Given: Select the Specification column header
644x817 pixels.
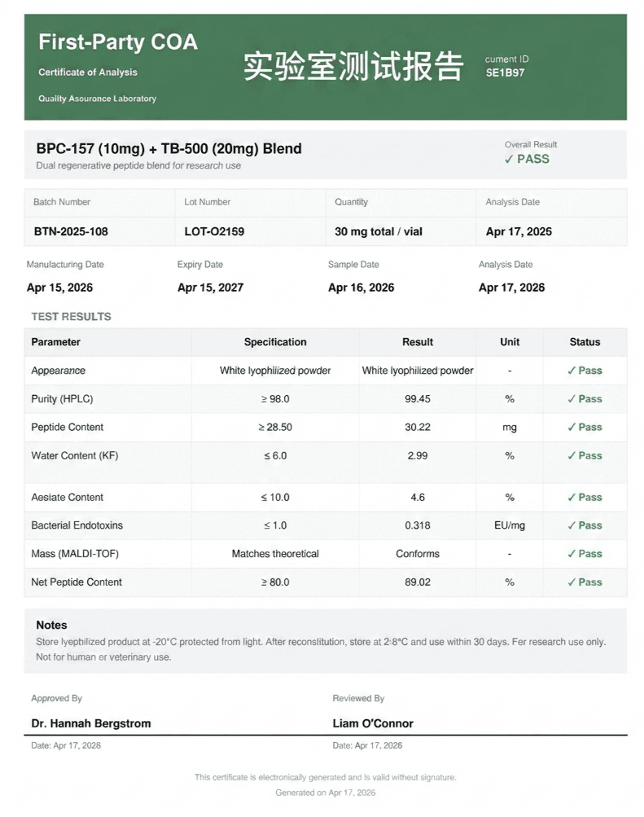Looking at the screenshot, I should point(275,342).
